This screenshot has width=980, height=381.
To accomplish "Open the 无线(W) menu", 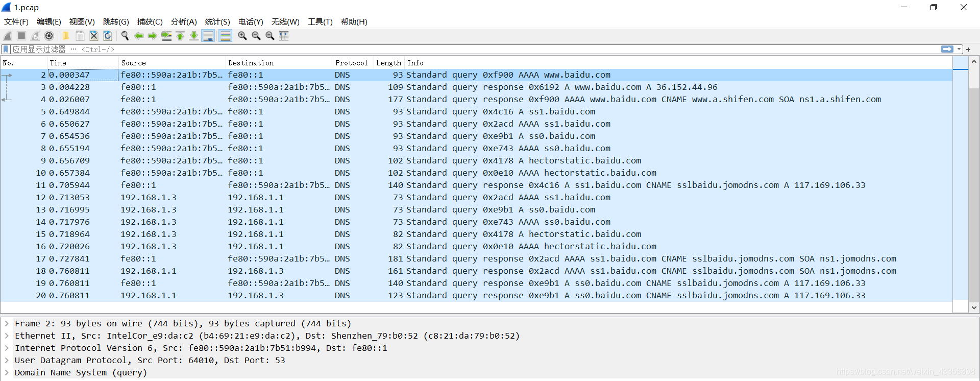I will pyautogui.click(x=285, y=21).
